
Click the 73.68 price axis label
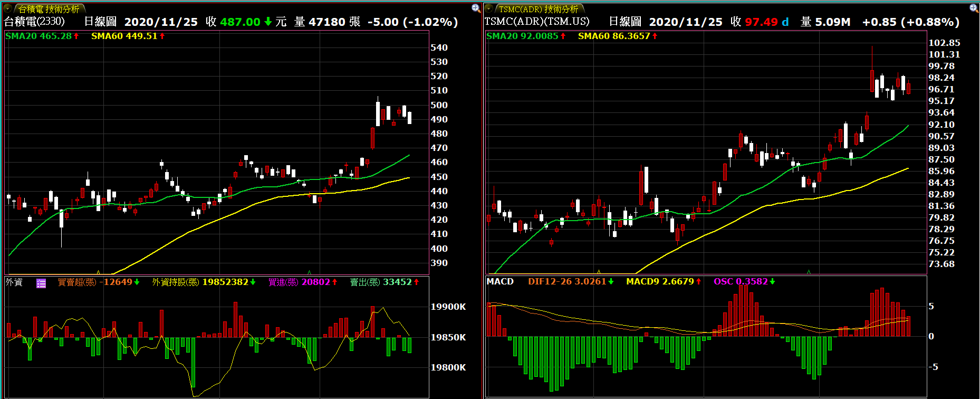point(941,264)
